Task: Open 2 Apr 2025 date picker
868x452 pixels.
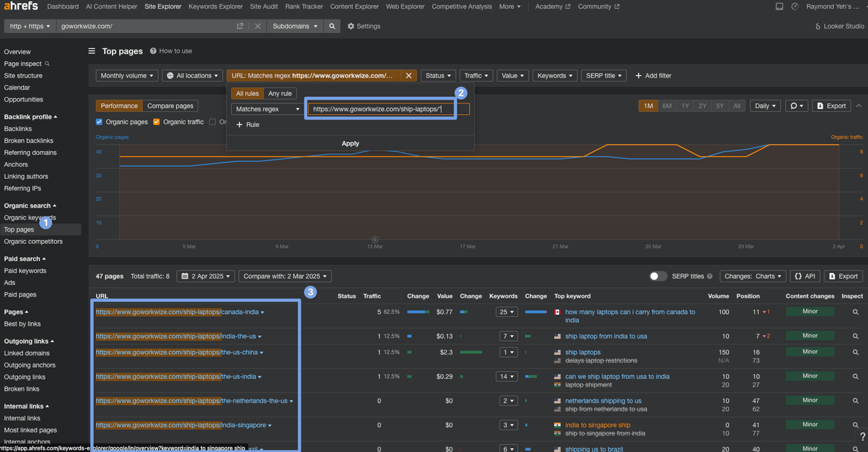Action: (x=206, y=276)
